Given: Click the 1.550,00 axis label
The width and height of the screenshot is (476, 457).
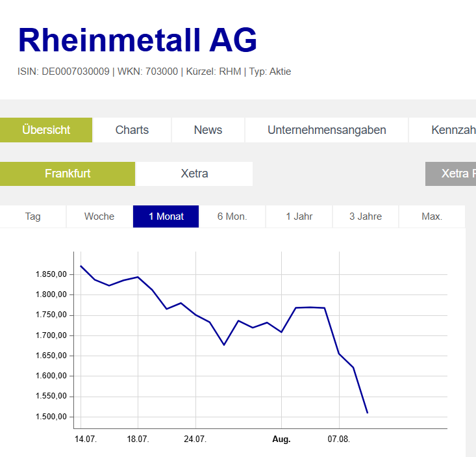Looking at the screenshot, I should coord(51,397).
